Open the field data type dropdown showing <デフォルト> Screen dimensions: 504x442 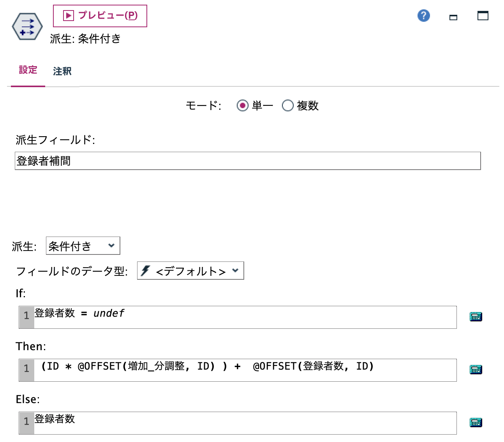tap(190, 271)
